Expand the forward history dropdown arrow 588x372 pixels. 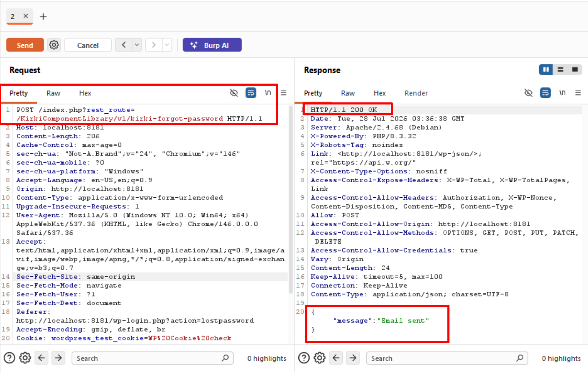(x=167, y=45)
